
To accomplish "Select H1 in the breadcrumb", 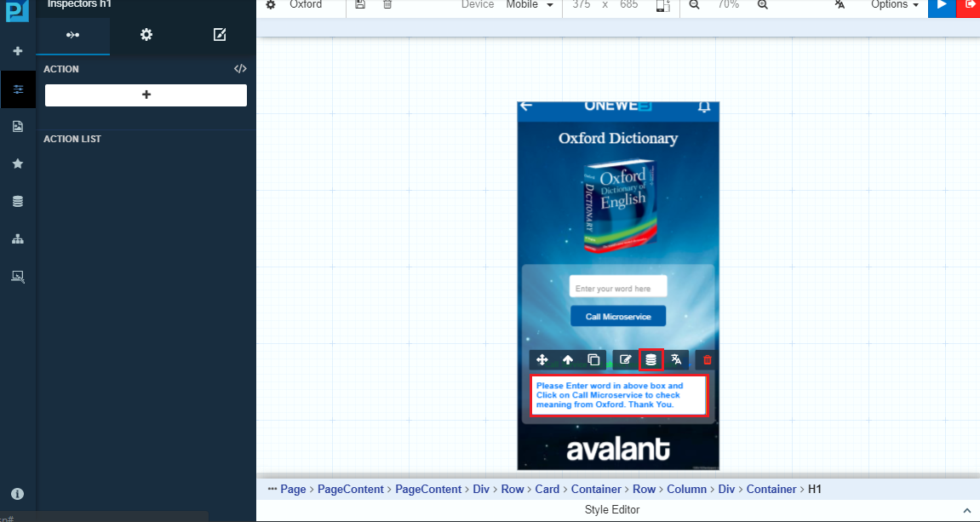I will pos(814,489).
